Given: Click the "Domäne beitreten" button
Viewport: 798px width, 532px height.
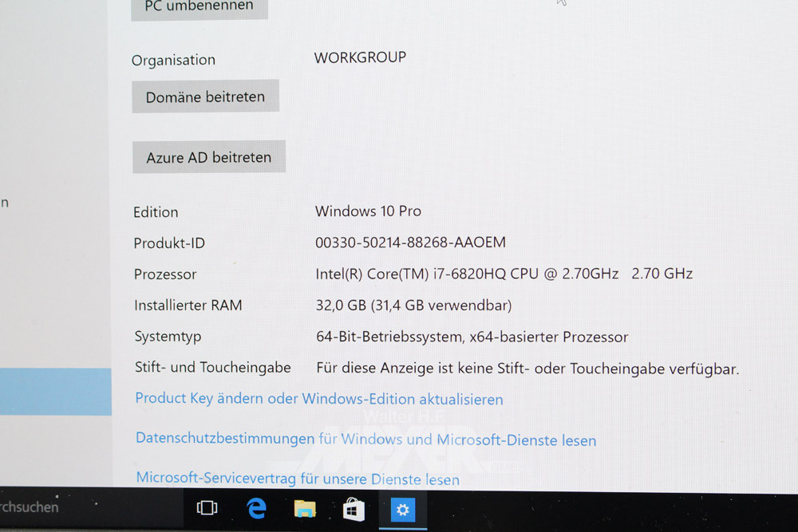Looking at the screenshot, I should click(x=205, y=97).
